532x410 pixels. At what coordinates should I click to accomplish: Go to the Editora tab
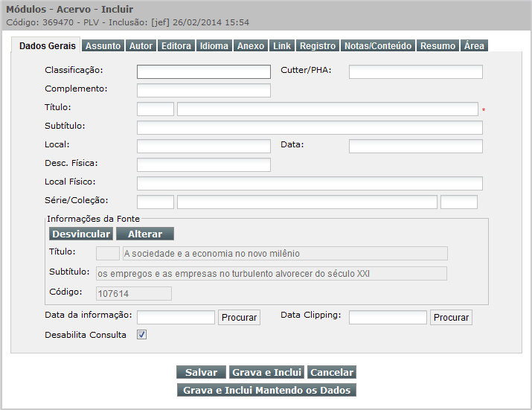point(176,46)
